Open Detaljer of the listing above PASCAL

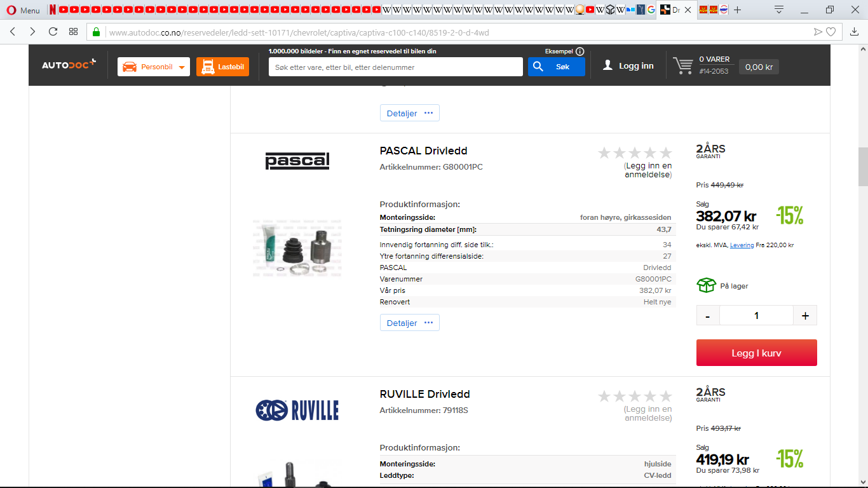point(409,113)
